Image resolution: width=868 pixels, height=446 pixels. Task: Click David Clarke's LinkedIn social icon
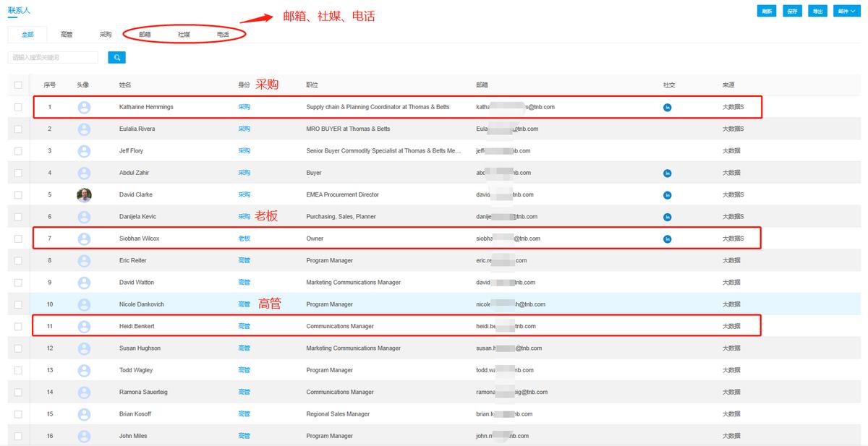click(x=667, y=194)
